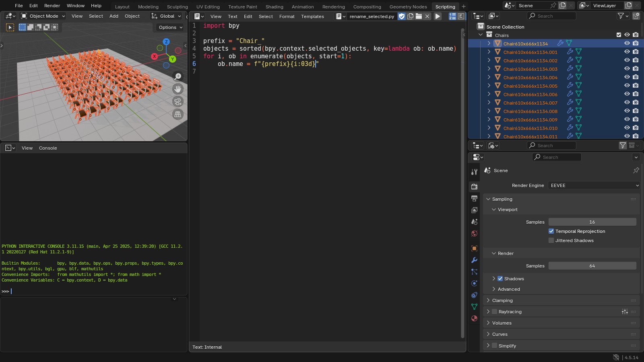Disable Temporal Reprojection checkbox

(x=551, y=231)
